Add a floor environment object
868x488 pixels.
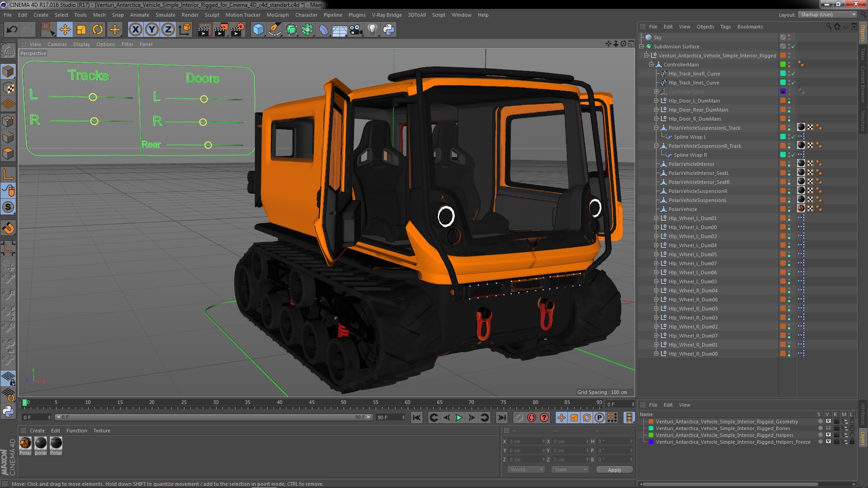(x=340, y=30)
